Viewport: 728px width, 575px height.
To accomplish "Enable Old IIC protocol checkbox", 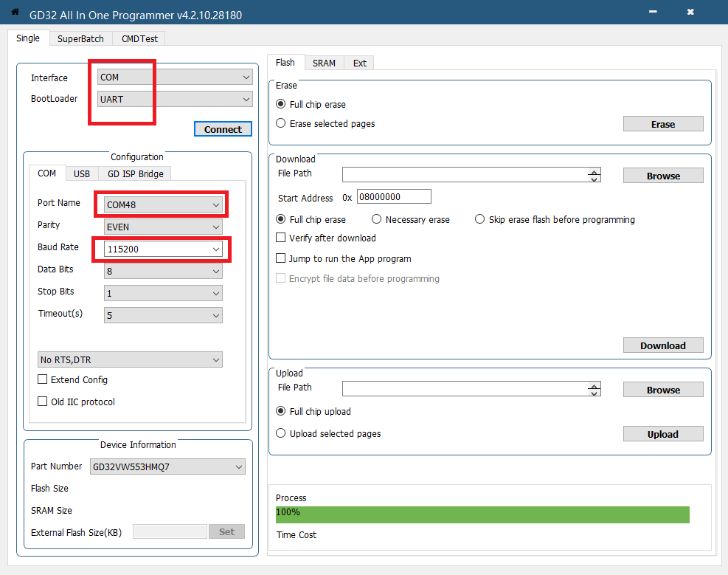I will (x=43, y=402).
